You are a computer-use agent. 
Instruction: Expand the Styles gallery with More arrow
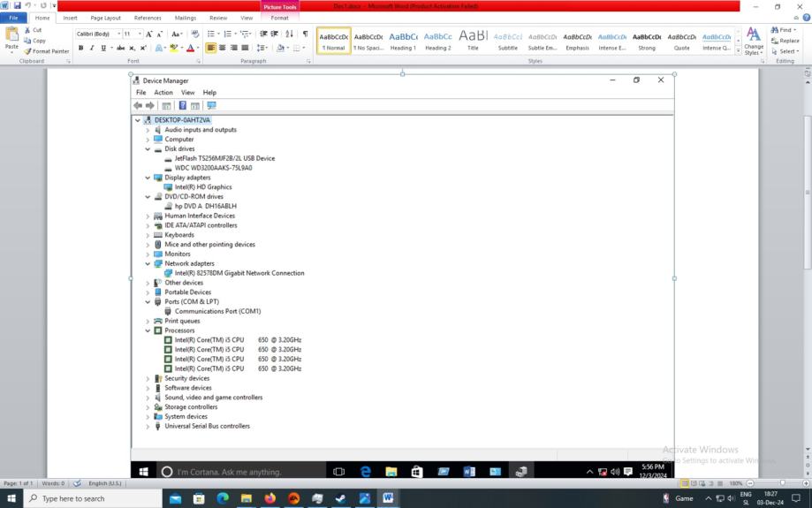point(737,51)
